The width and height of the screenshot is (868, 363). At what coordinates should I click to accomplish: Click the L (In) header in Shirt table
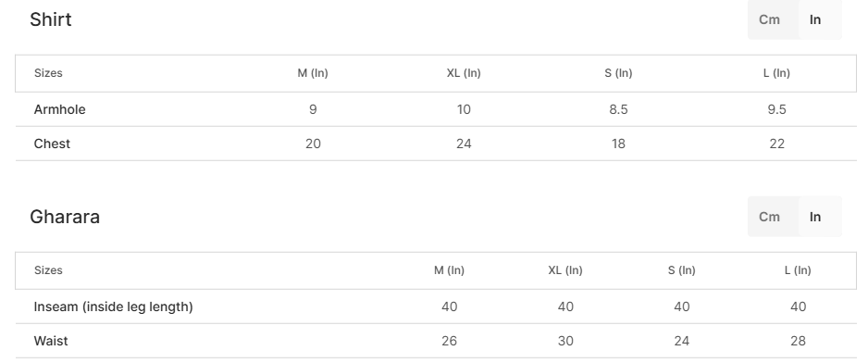pyautogui.click(x=776, y=73)
